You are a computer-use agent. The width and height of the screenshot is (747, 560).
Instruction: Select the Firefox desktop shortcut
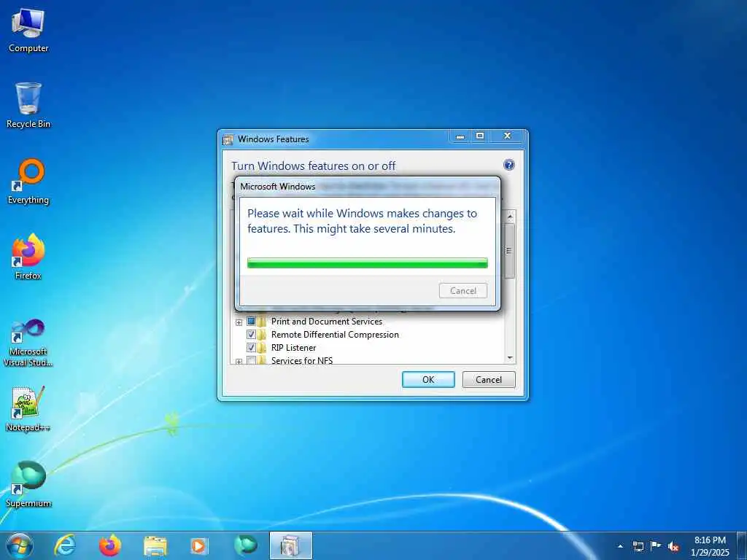(x=28, y=257)
